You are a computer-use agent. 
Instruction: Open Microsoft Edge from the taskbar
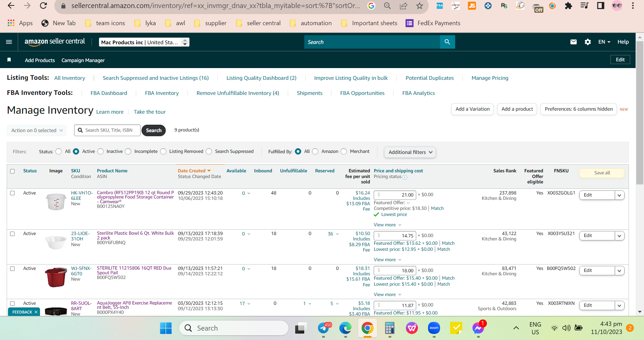[345, 328]
